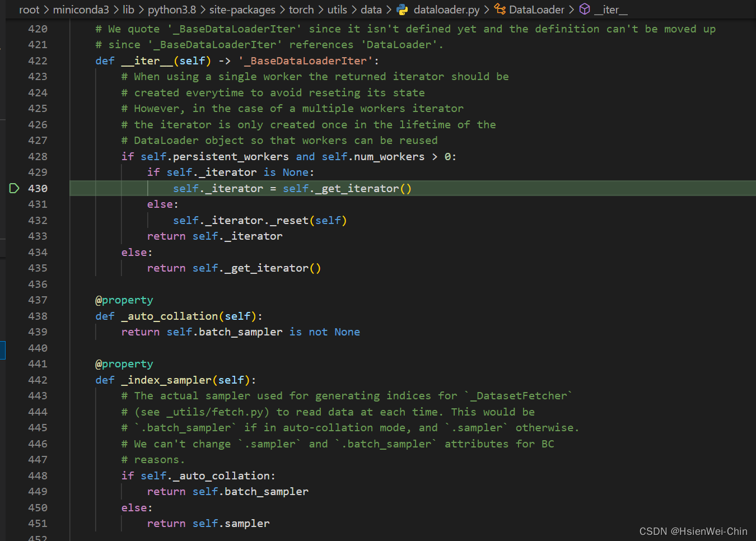The width and height of the screenshot is (756, 541).
Task: Click line number 428 in gutter
Action: click(38, 156)
